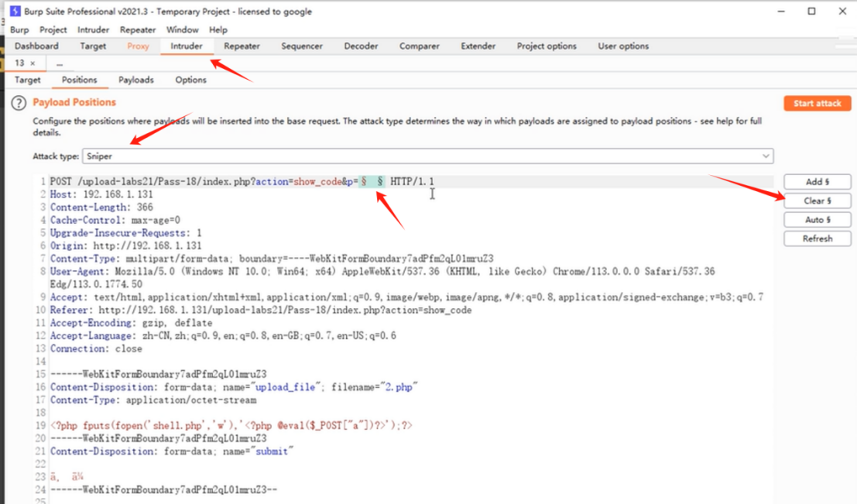Click the Referer header line
The image size is (857, 504).
pos(261,310)
